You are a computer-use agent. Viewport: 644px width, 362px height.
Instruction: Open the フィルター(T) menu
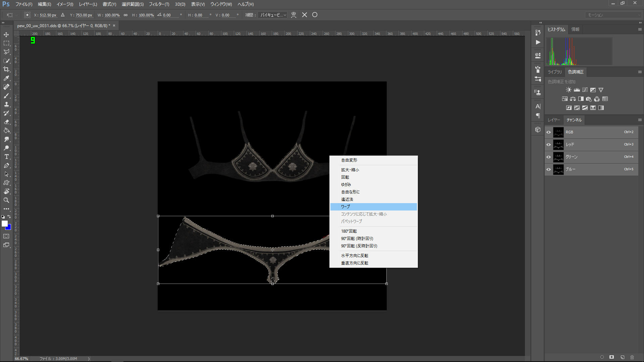[x=159, y=4]
